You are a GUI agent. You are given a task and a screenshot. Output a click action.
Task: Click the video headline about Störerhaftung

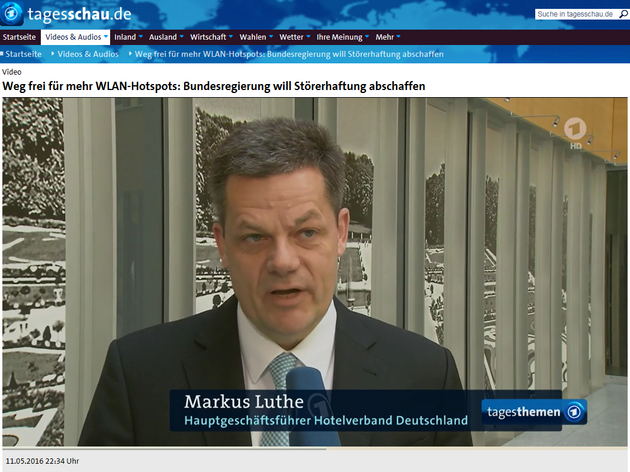(214, 87)
